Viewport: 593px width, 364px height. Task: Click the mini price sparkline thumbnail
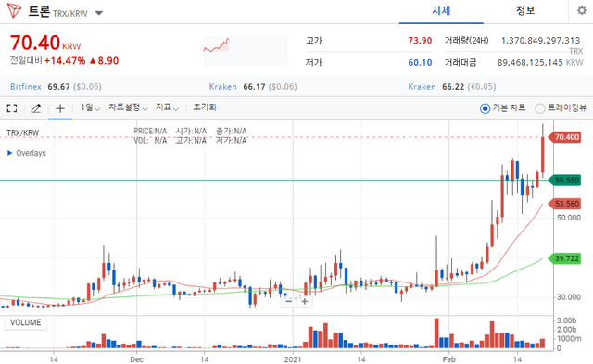point(246,51)
